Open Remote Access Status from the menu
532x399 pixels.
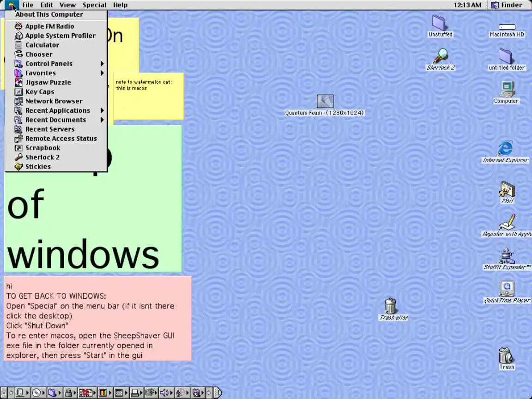tap(56, 139)
